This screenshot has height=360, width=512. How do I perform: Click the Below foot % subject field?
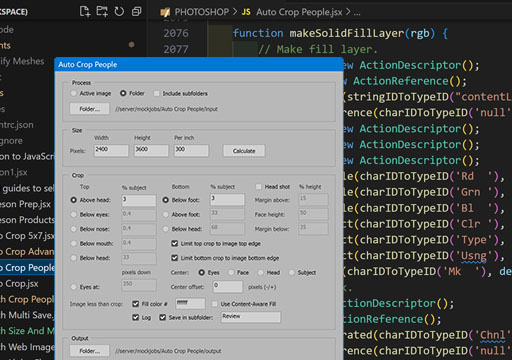click(x=227, y=200)
